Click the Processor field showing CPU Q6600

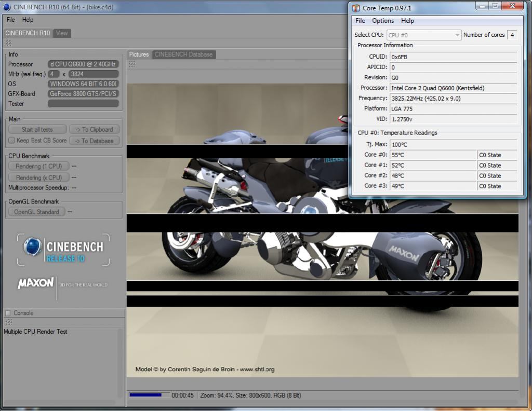click(83, 64)
